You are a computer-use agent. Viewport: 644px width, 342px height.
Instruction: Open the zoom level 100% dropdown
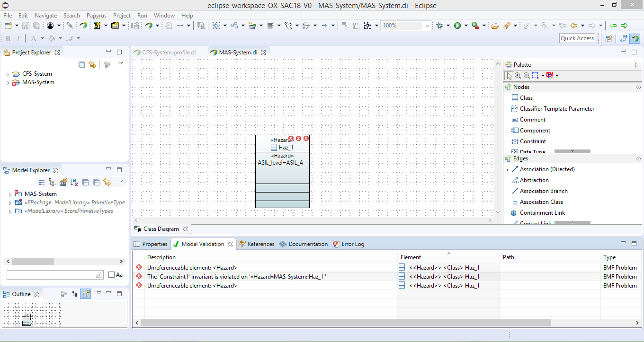click(427, 26)
